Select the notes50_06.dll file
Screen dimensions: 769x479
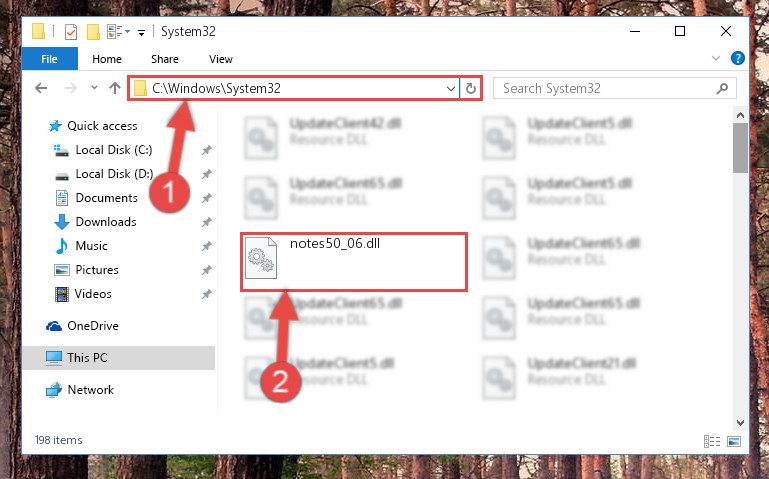coord(354,262)
